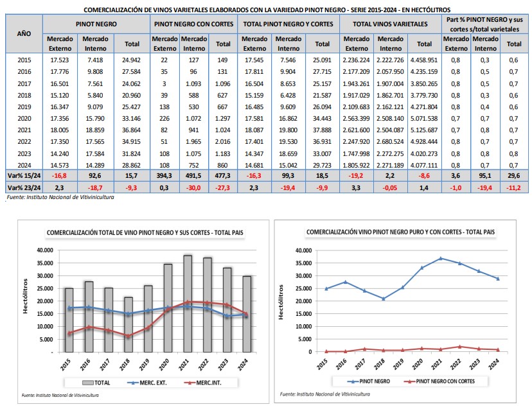Click the Fuente note directly below the table

click(60, 197)
